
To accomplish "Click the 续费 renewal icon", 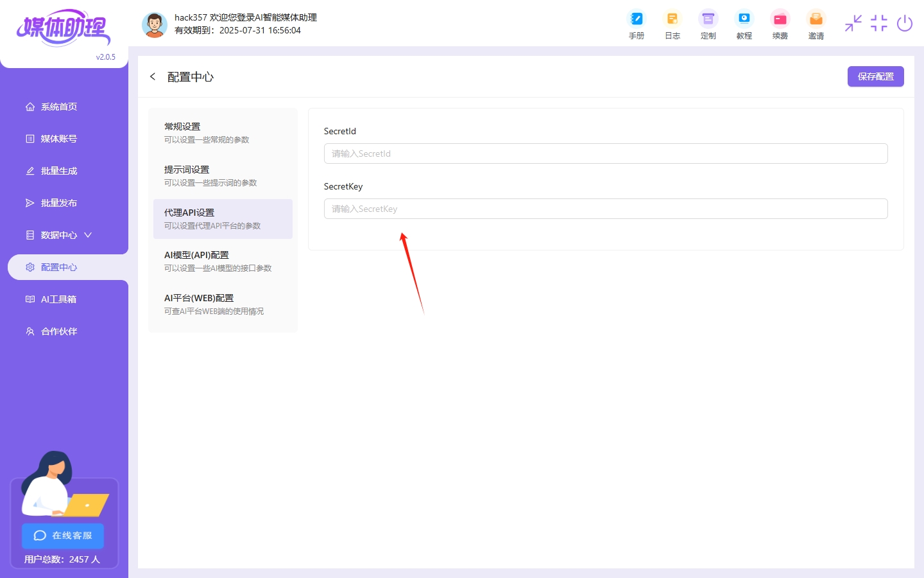I will [x=780, y=24].
